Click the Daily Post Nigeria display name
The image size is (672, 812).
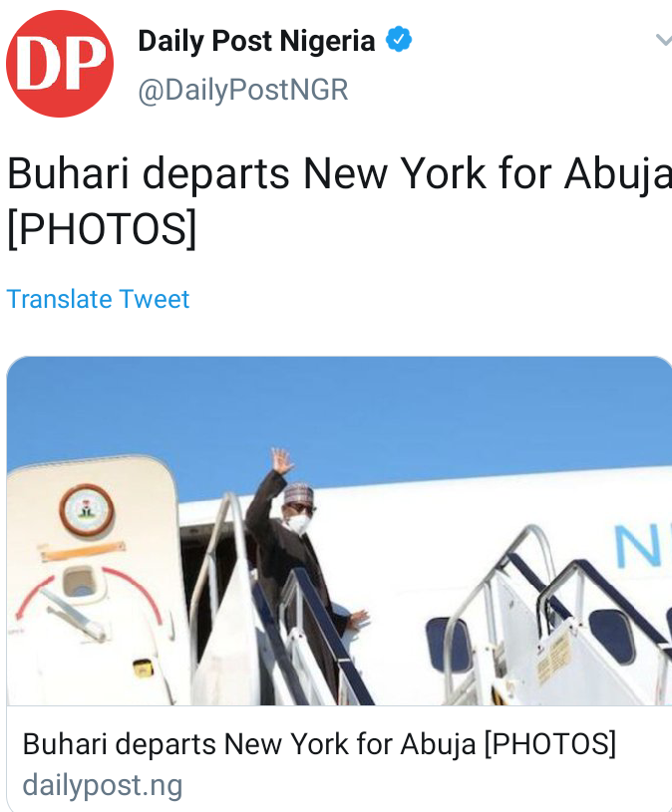click(x=256, y=41)
